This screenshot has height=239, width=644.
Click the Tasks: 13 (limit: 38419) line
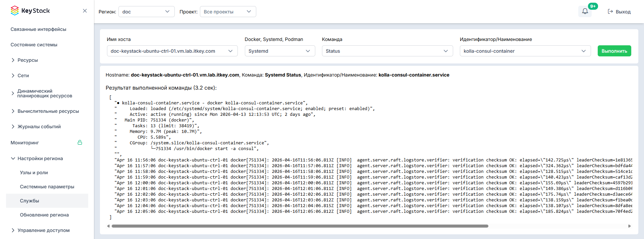click(157, 126)
